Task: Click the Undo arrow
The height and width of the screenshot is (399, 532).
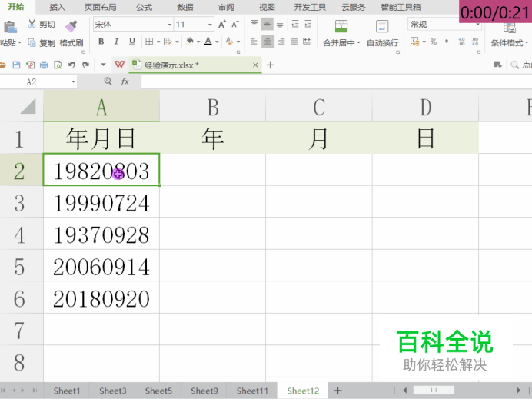Action: tap(71, 65)
